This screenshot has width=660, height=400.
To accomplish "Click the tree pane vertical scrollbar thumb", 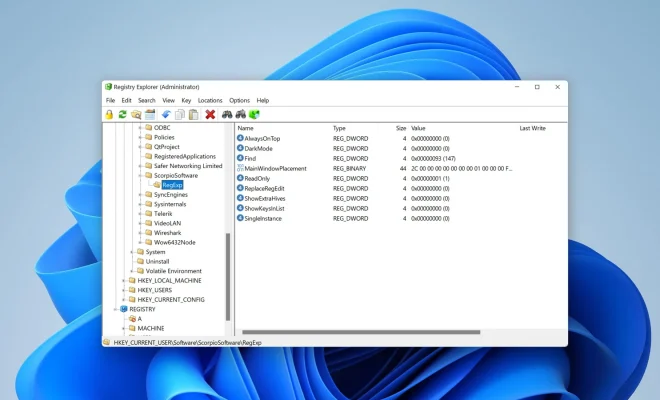I will tap(228, 277).
